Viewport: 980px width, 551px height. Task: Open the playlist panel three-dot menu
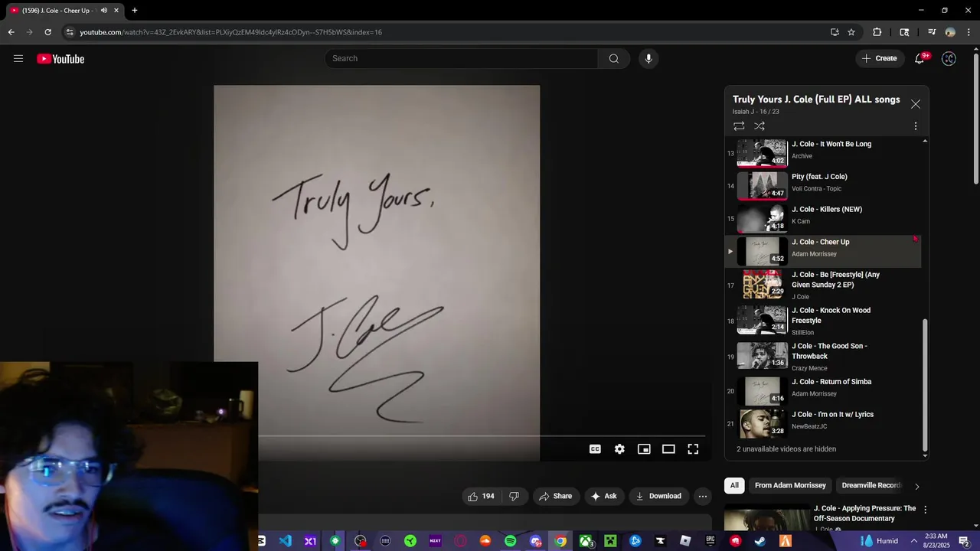pyautogui.click(x=916, y=126)
